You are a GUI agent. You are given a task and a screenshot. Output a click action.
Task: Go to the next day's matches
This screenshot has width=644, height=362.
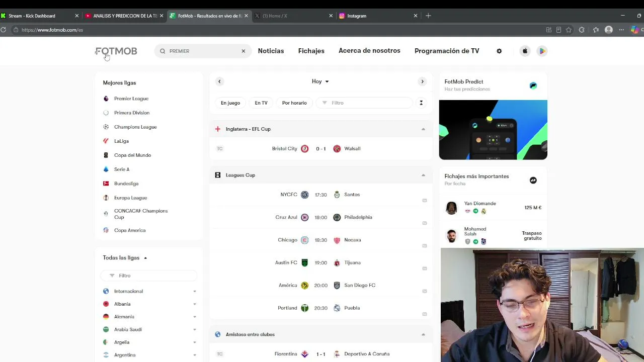(422, 81)
